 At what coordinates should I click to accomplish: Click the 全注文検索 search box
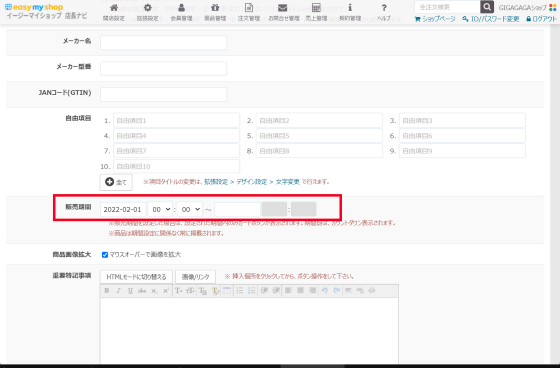(447, 7)
